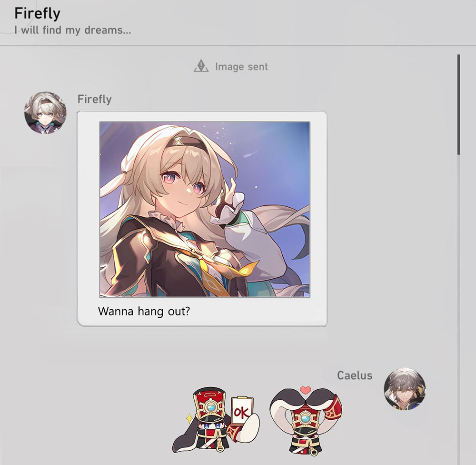Click the red heart above the sticker
476x465 pixels.
[x=306, y=390]
